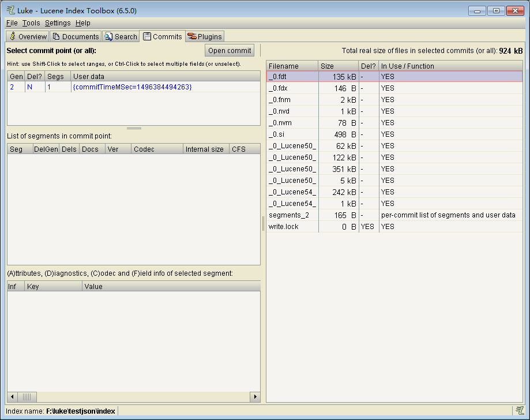
Task: Click the Value column header in segment info
Action: tap(171, 286)
